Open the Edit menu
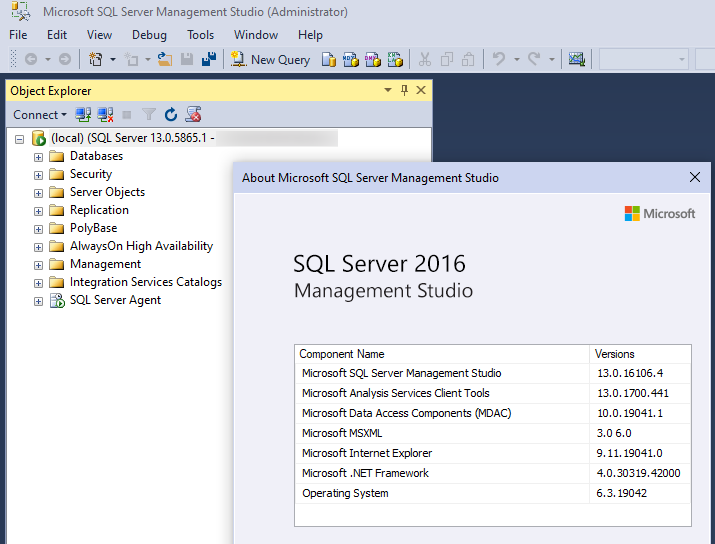Image resolution: width=715 pixels, height=544 pixels. click(57, 35)
